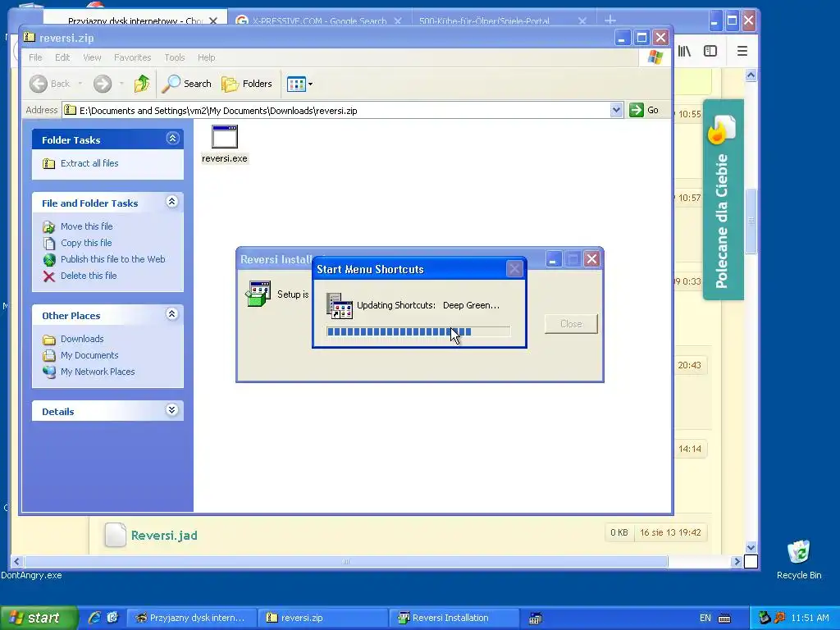Image resolution: width=840 pixels, height=630 pixels.
Task: Open My Network Places
Action: point(98,372)
